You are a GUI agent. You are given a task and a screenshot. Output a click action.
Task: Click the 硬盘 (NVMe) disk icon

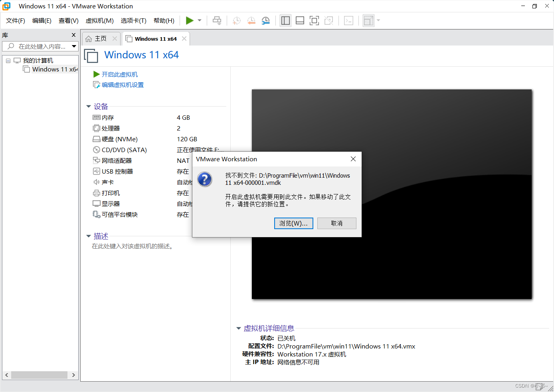pos(97,139)
